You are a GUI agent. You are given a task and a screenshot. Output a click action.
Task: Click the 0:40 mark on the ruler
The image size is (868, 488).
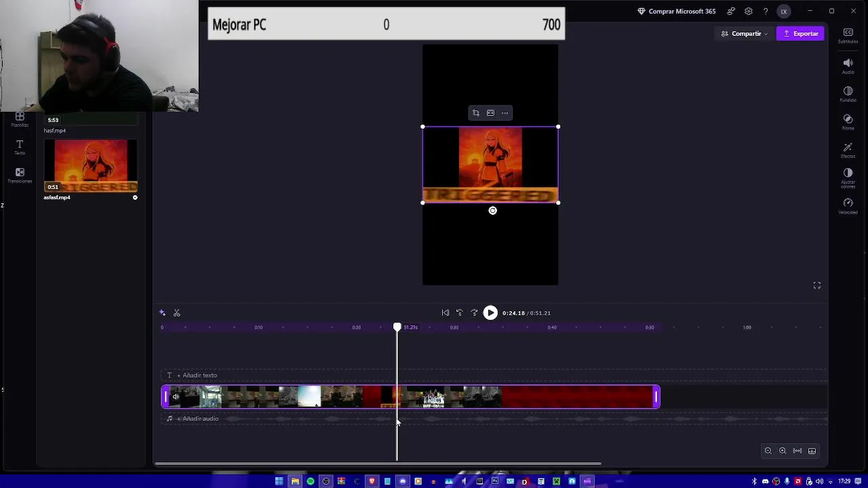(552, 327)
